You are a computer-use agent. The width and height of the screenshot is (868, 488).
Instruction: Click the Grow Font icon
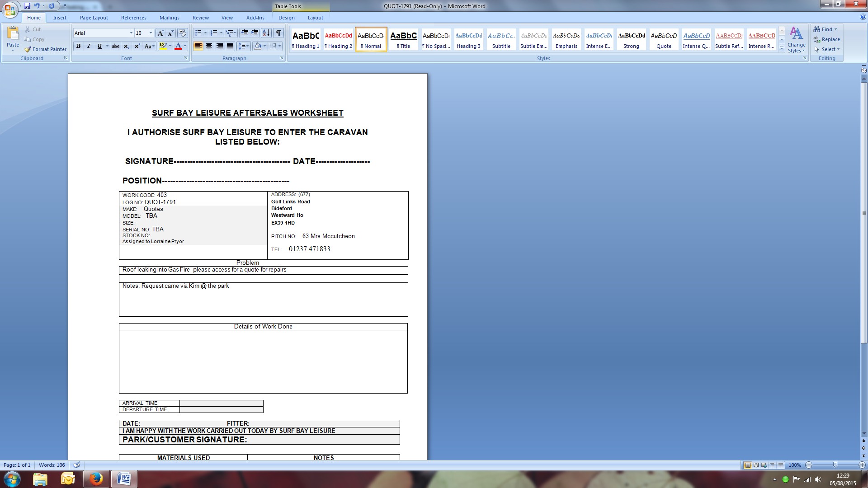pyautogui.click(x=160, y=33)
